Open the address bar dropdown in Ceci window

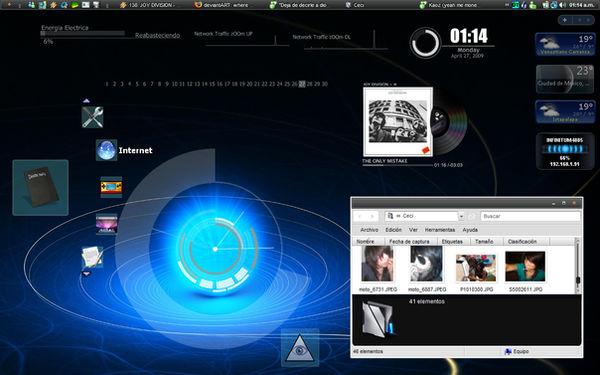(x=461, y=217)
